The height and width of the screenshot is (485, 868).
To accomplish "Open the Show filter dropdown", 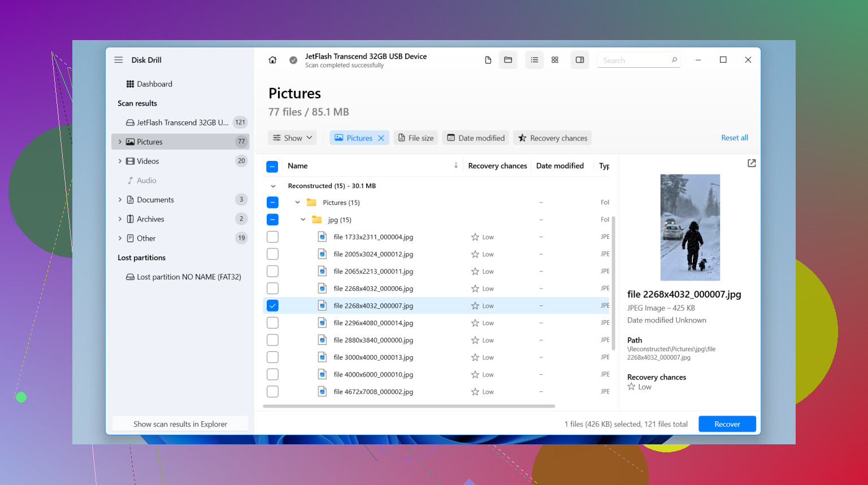I will point(292,138).
